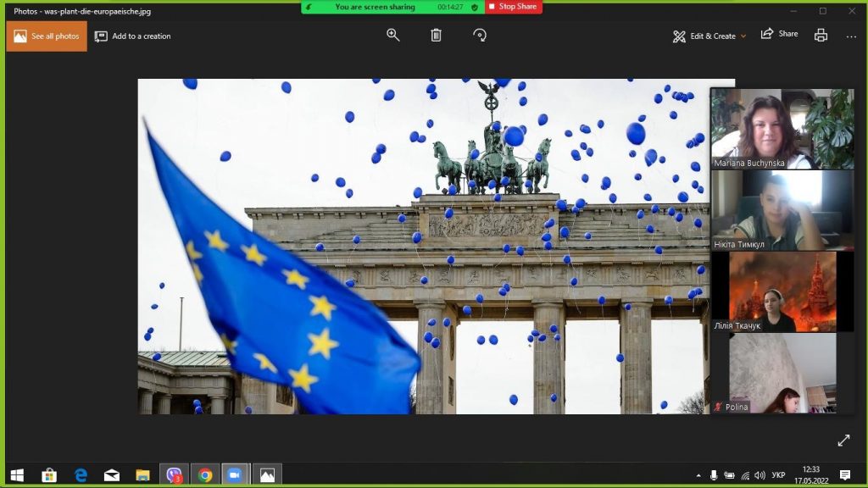
Task: Enter full screen with the diagonal arrows icon
Action: (843, 441)
